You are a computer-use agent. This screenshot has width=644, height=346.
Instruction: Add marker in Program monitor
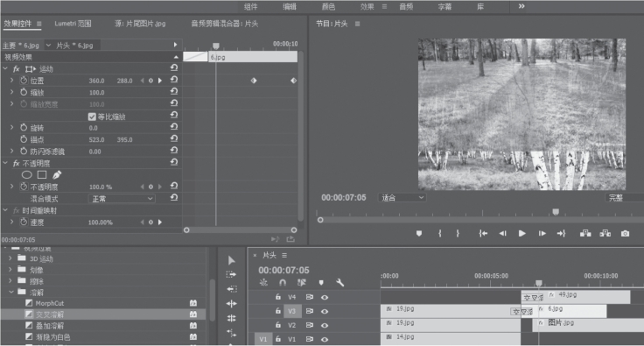coord(419,233)
